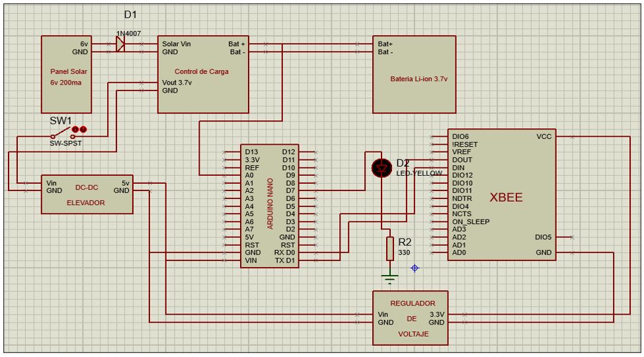Click the VREF pin on XBEE
This screenshot has height=357, width=644.
(x=462, y=152)
